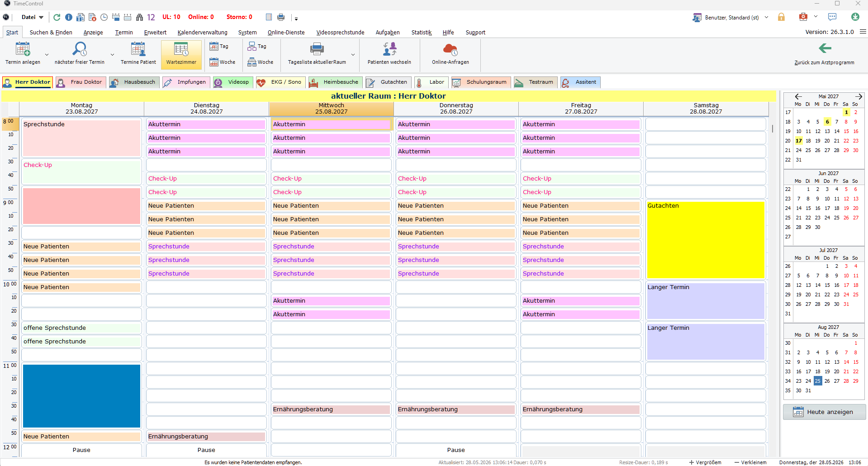Open the chat bubble icon

832,17
